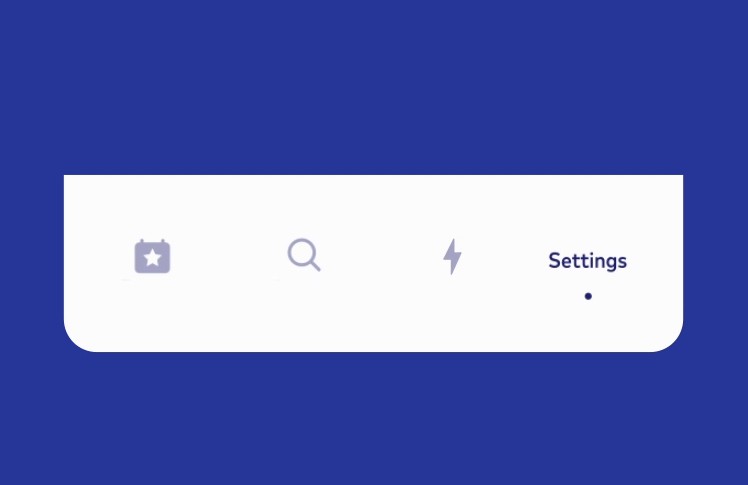The image size is (748, 485).
Task: Click the blue background below navigation bar
Action: click(374, 420)
